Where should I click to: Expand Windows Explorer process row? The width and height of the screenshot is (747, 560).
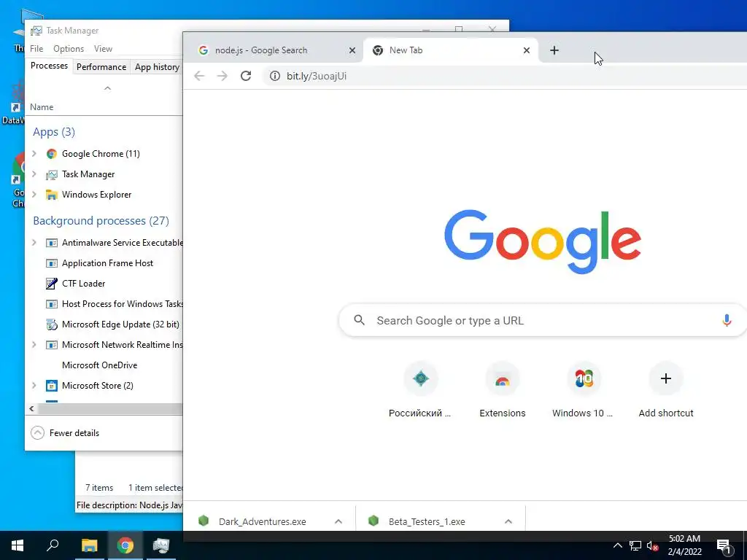point(34,194)
